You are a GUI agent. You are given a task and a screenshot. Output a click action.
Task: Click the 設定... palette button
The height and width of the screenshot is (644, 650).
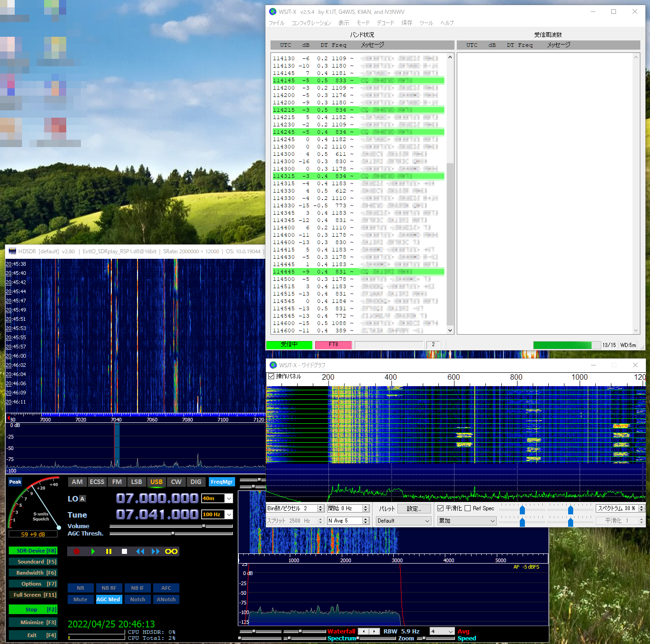coord(413,508)
